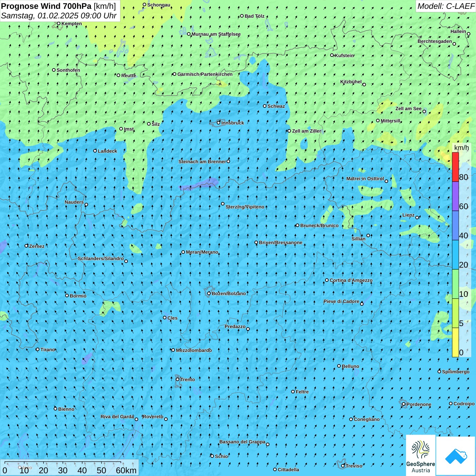476x476 pixels.
Task: Click the 'Sillian' label
Action: point(358,239)
